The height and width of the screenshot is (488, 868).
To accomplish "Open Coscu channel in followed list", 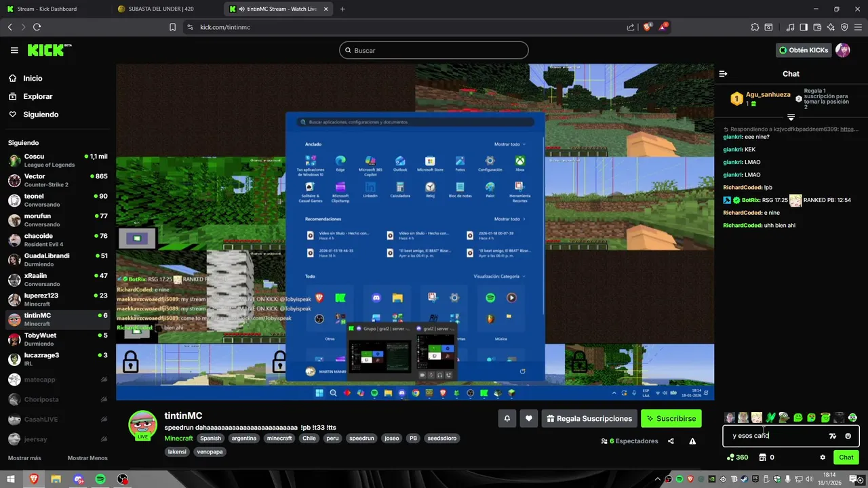I will pos(58,161).
